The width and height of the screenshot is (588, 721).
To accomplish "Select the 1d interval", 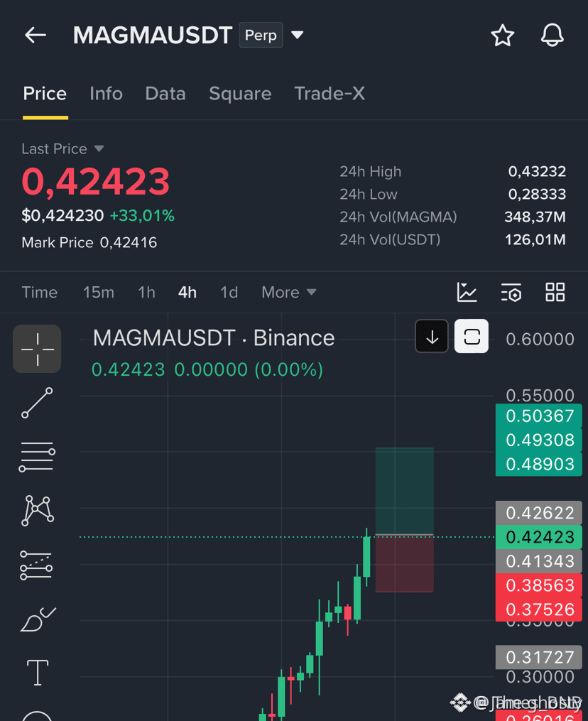I will tap(229, 293).
